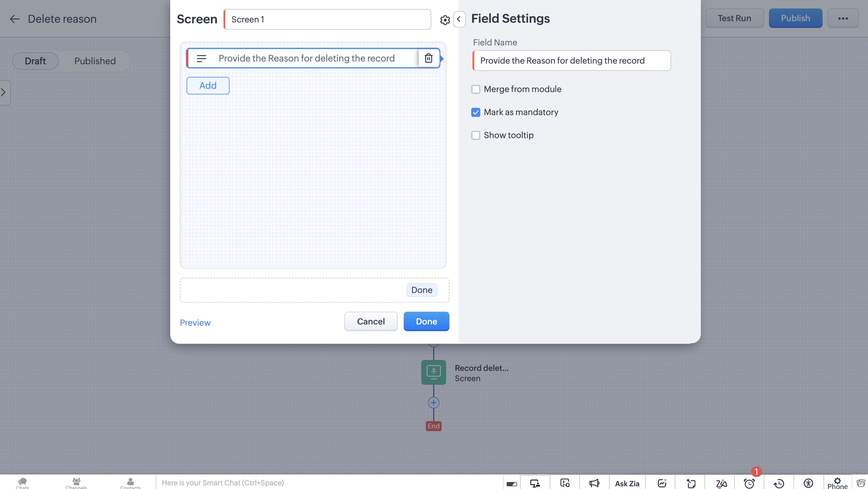Screen dimensions: 868x489
Task: Collapse Field Settings panel with chevron
Action: coord(459,19)
